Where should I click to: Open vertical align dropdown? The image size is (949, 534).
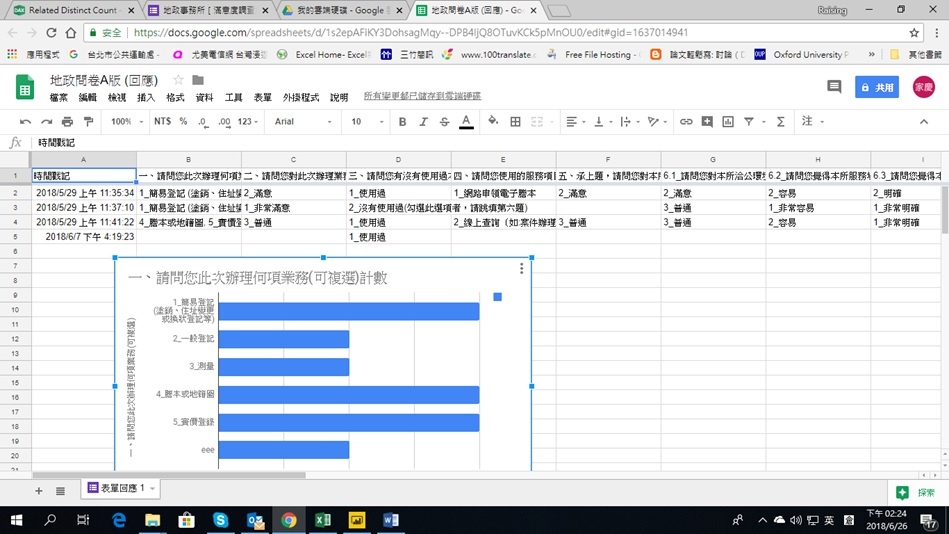(x=603, y=122)
